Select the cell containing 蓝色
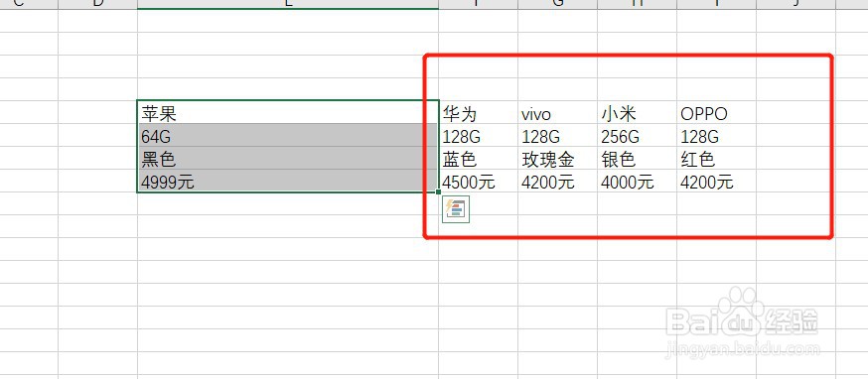This screenshot has width=868, height=379. (479, 158)
